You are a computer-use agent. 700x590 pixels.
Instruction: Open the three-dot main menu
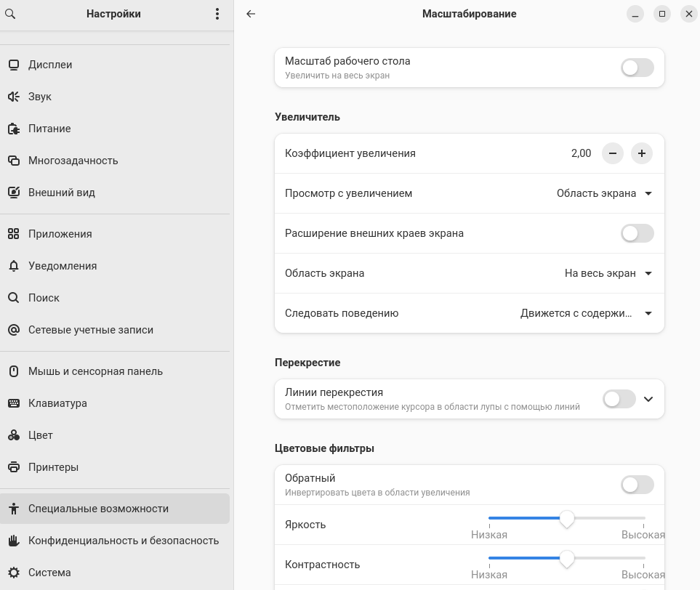click(x=217, y=14)
